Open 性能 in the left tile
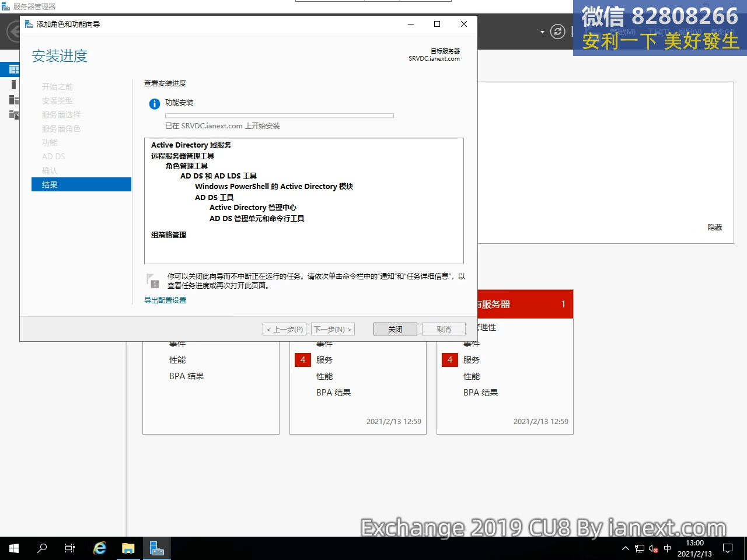 point(177,360)
